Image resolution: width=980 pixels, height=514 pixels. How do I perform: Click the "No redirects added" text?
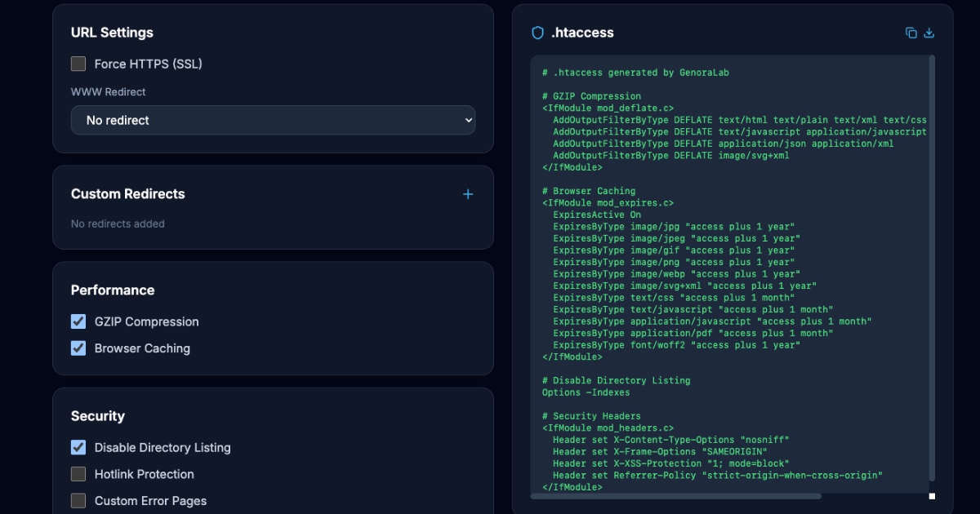tap(118, 224)
